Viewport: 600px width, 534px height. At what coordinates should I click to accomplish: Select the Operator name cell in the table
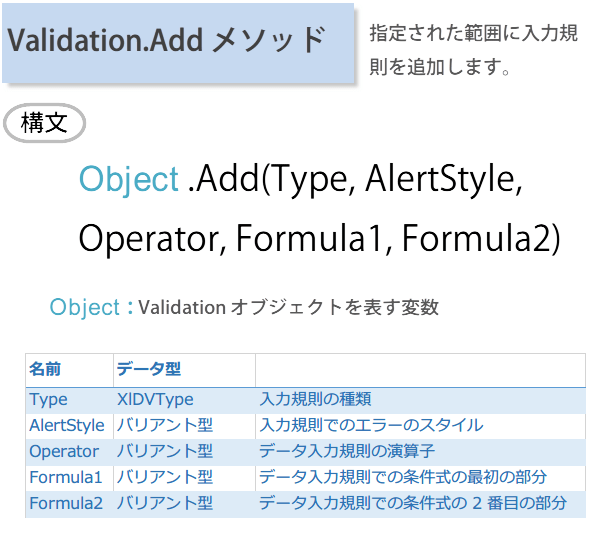64,451
